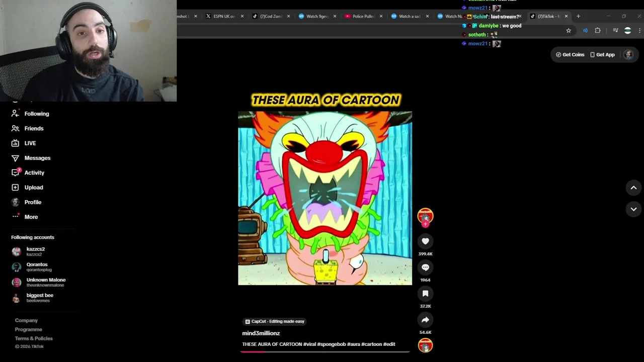This screenshot has height=362, width=644.
Task: Open browser media controls icon
Action: [x=615, y=31]
